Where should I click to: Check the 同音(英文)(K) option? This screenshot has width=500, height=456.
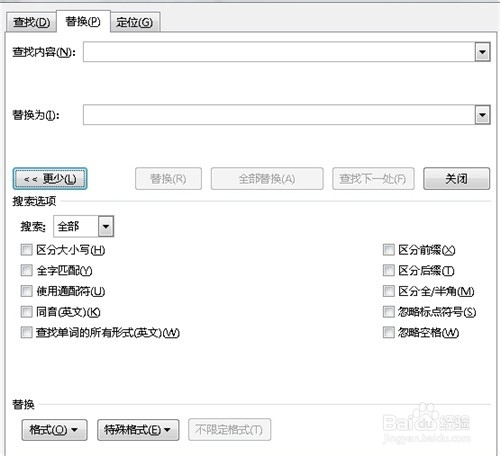point(26,312)
